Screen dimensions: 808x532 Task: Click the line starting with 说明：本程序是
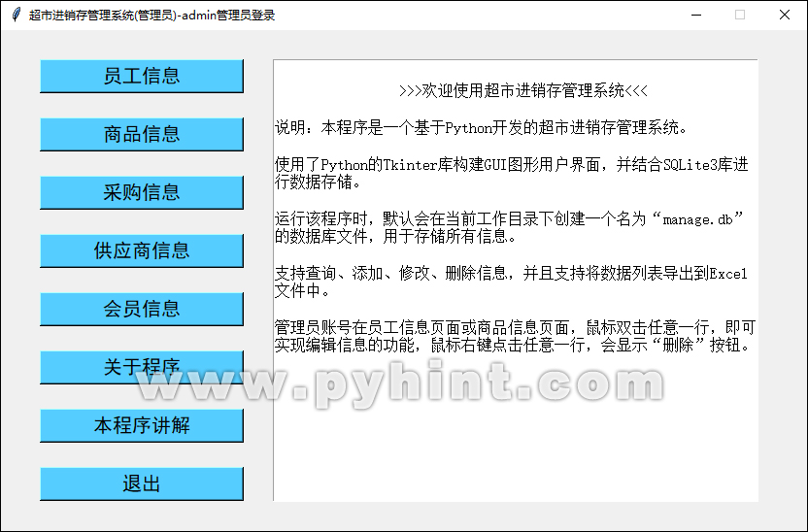481,128
